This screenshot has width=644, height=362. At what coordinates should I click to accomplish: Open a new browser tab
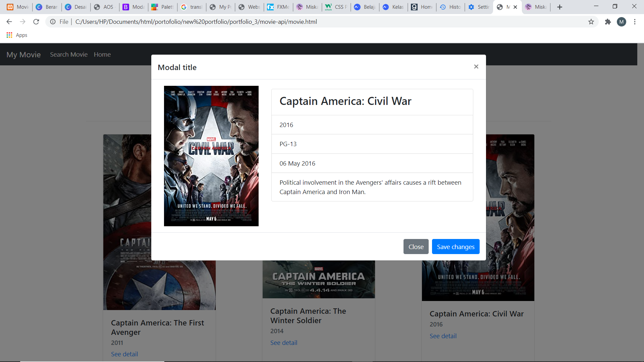pos(559,7)
